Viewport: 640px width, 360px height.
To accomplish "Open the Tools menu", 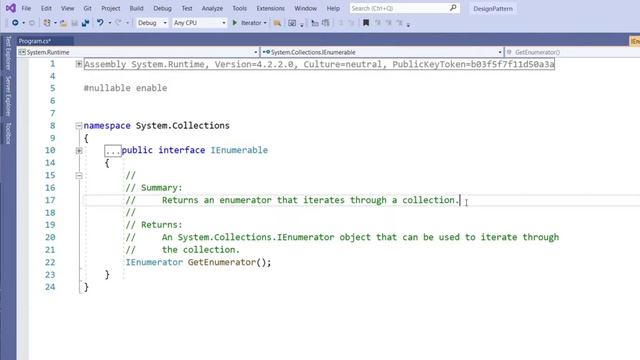I will 240,8.
